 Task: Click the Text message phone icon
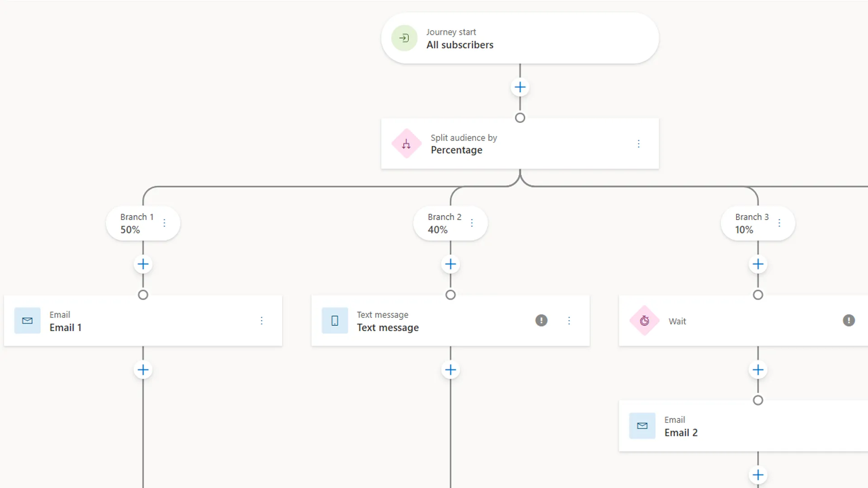coord(335,321)
